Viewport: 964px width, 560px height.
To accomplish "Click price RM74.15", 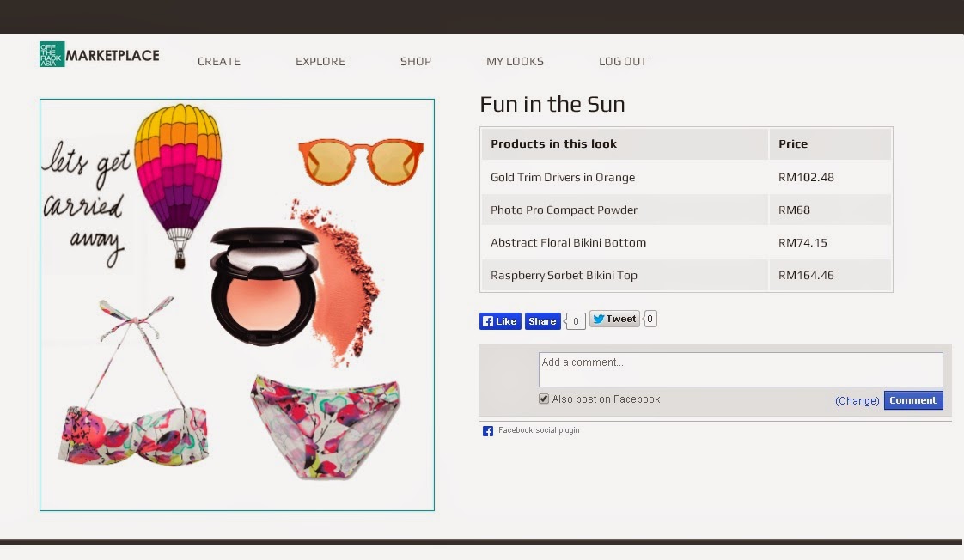I will [802, 242].
